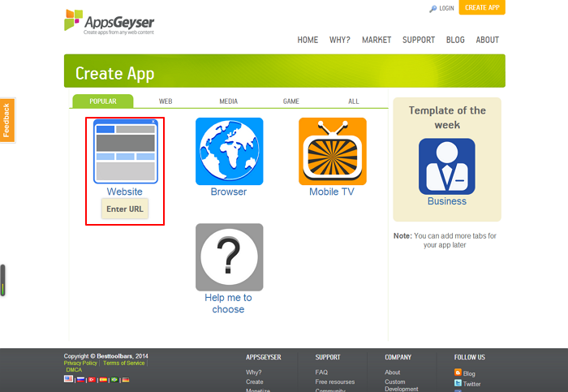Click the dark side widget at left edge
568x392 pixels.
pyautogui.click(x=2, y=281)
